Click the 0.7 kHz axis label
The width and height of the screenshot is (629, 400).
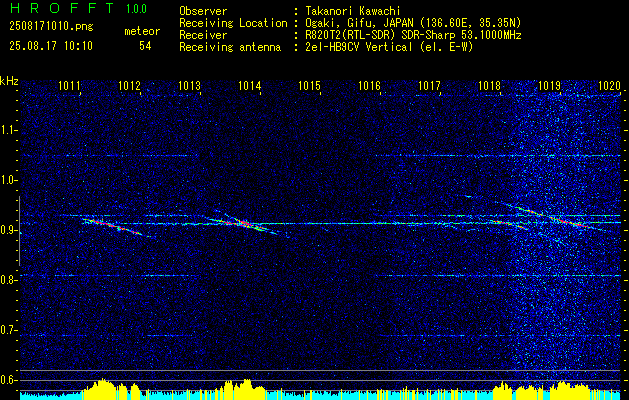(8, 330)
